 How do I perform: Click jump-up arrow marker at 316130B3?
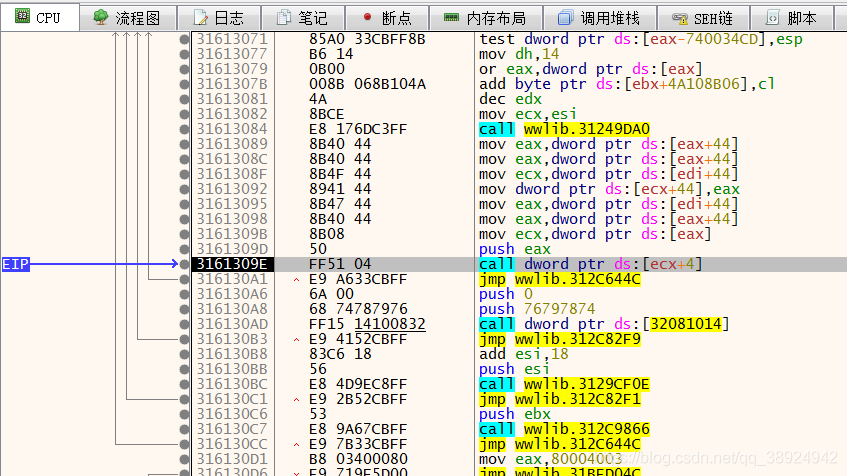[x=297, y=340]
